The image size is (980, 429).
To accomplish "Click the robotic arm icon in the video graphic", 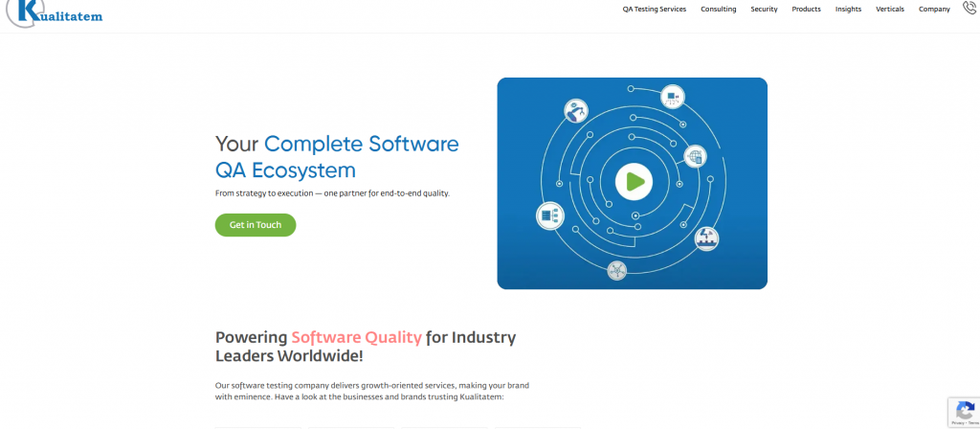I will (576, 111).
